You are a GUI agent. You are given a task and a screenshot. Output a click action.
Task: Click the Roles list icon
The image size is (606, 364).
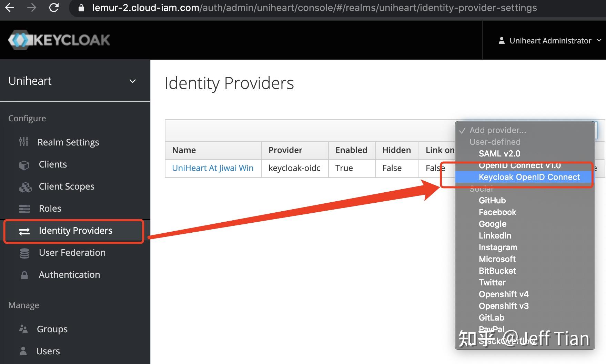[24, 209]
